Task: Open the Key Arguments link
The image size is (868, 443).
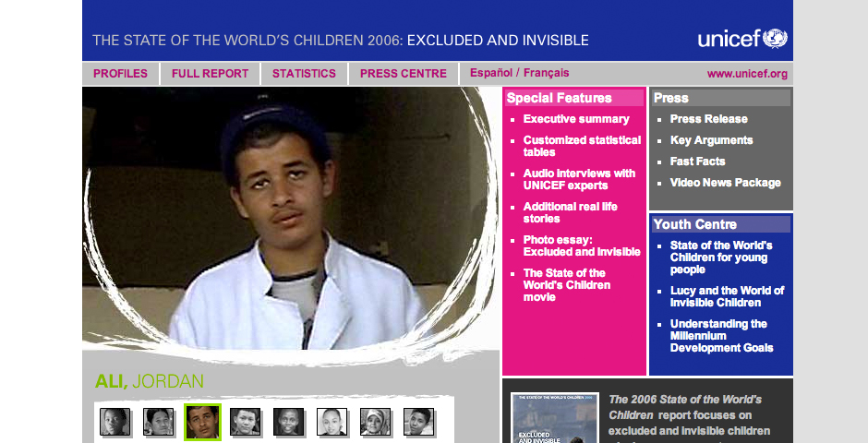Action: pyautogui.click(x=711, y=140)
